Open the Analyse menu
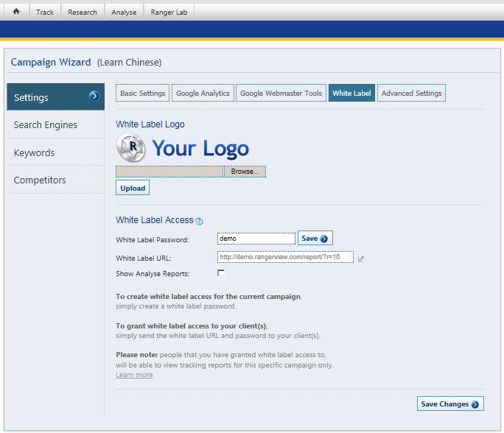 tap(124, 12)
